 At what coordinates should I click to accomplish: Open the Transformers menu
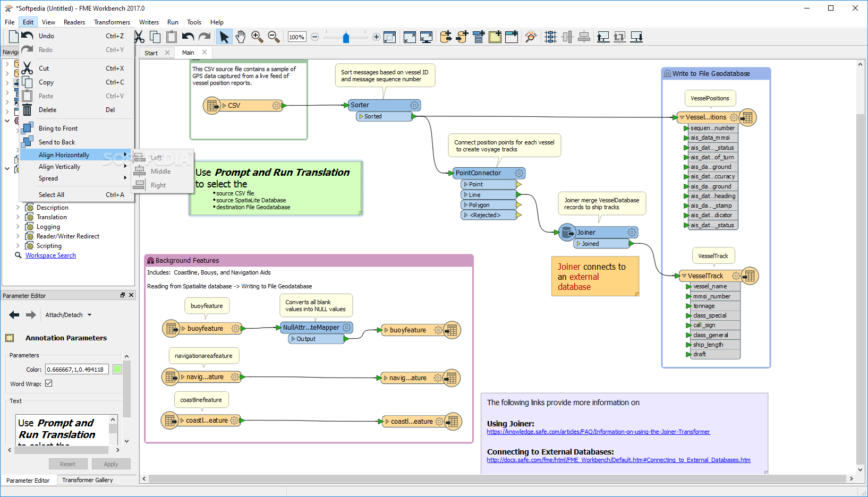coord(112,22)
